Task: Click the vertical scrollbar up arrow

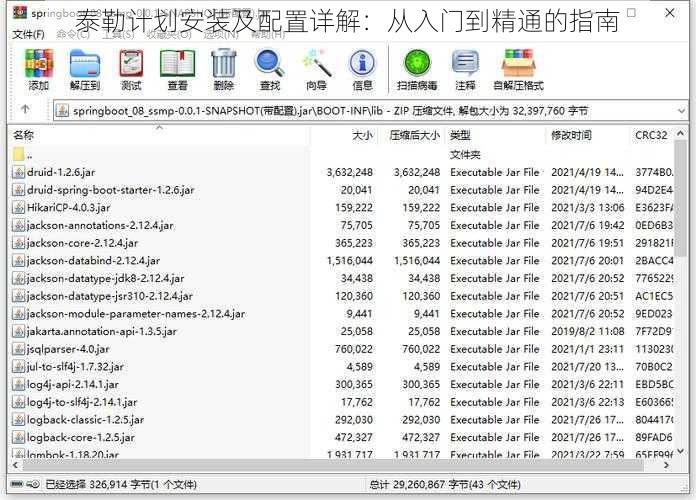Action: [x=680, y=133]
